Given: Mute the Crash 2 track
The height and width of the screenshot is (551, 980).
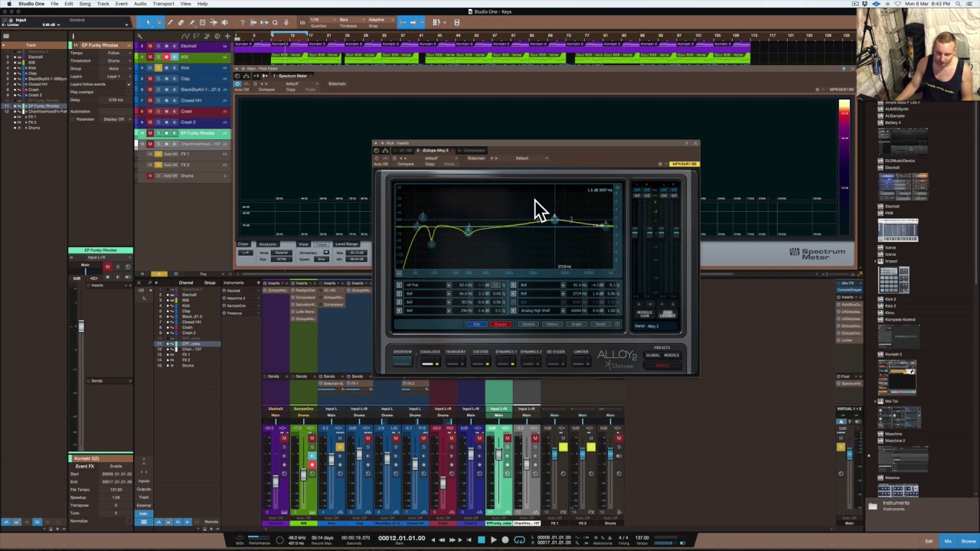Looking at the screenshot, I should 150,122.
